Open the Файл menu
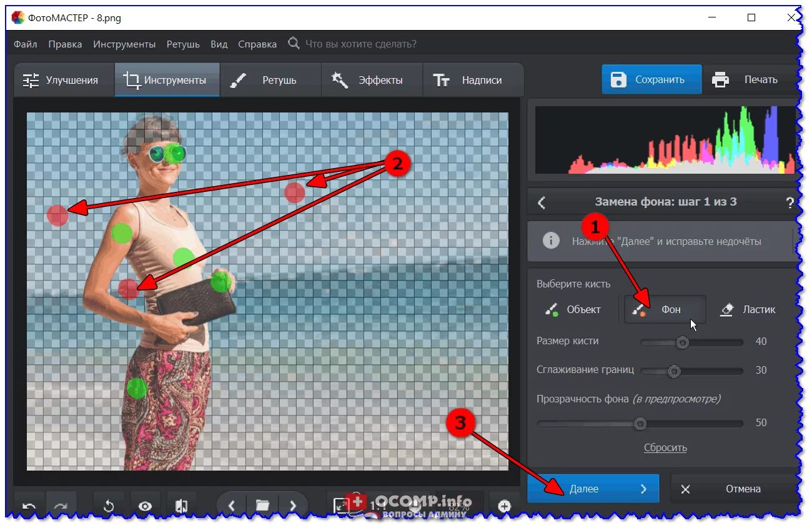 pyautogui.click(x=26, y=44)
